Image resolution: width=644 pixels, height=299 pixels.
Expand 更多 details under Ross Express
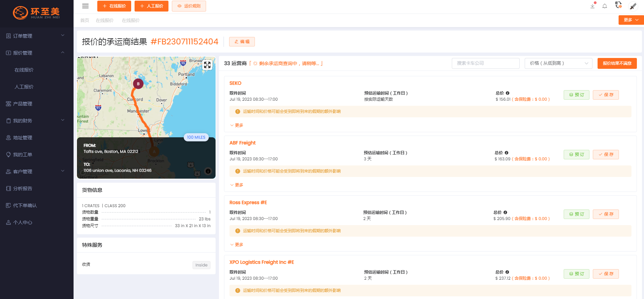pyautogui.click(x=237, y=245)
